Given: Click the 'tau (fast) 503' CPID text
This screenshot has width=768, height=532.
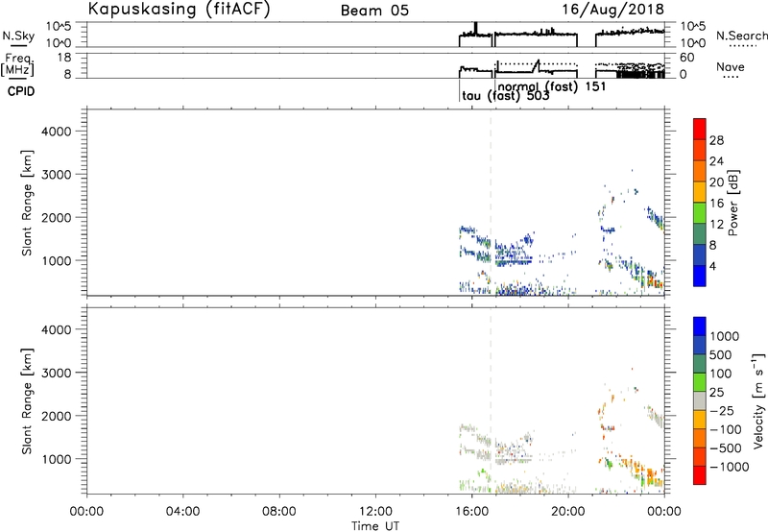Looking at the screenshot, I should pos(506,96).
